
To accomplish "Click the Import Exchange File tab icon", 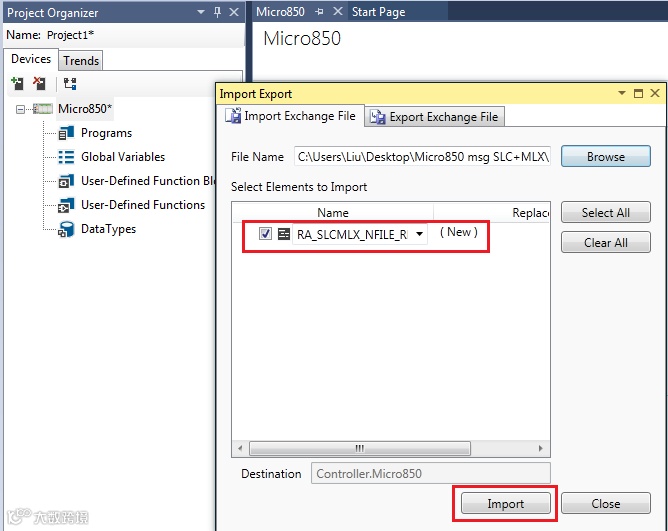I will point(233,116).
